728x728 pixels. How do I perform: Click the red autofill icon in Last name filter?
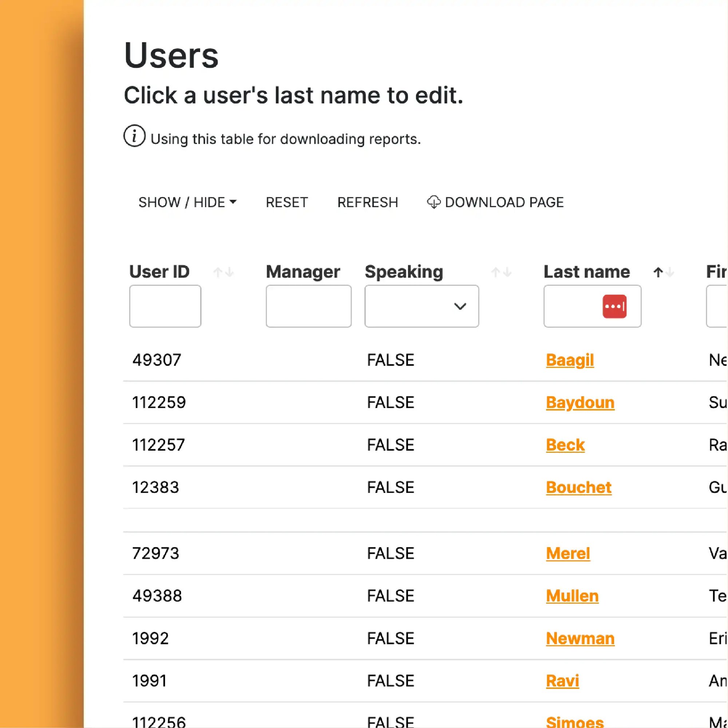point(614,306)
